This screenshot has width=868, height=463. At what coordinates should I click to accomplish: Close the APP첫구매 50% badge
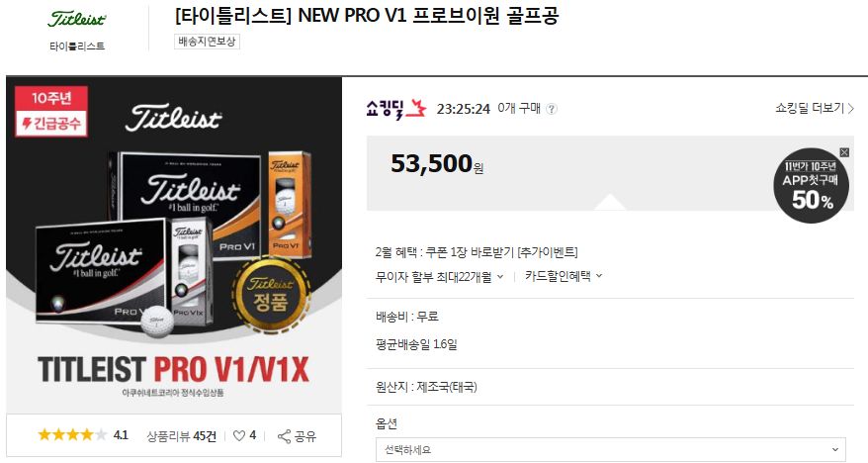(x=844, y=152)
